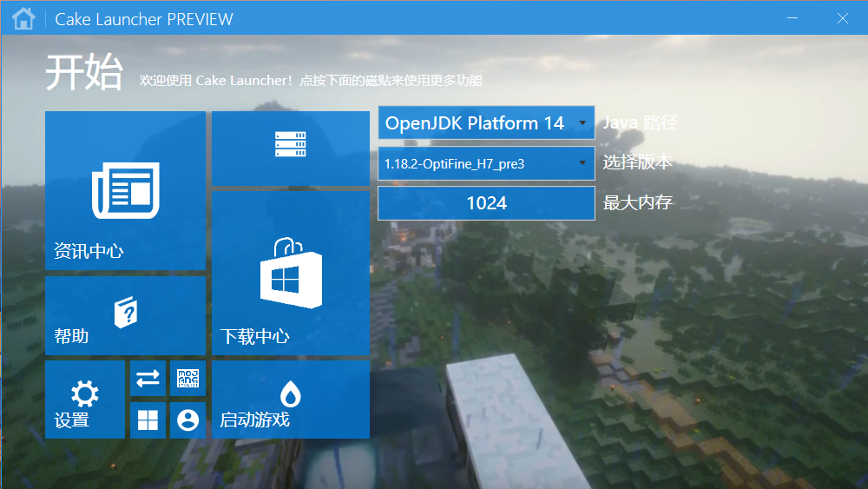Click the welcome message '欢迎使用 Cake Launcher!'
868x489 pixels.
click(x=216, y=80)
